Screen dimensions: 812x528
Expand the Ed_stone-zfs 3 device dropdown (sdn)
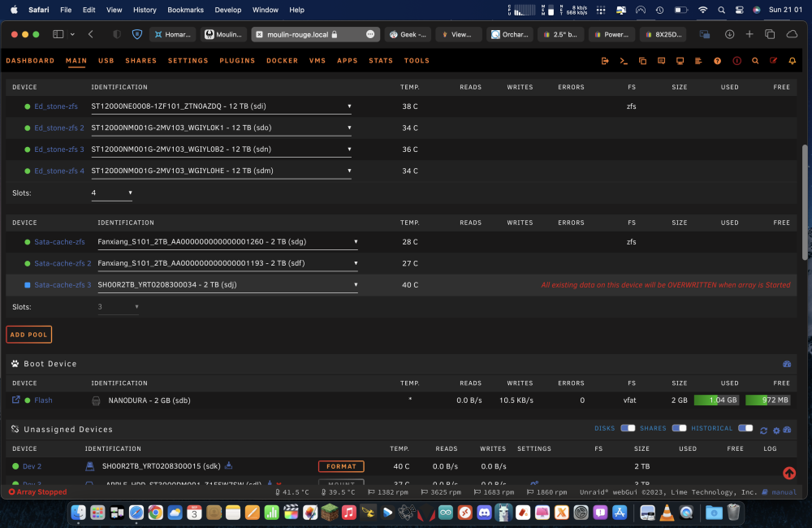click(221, 149)
